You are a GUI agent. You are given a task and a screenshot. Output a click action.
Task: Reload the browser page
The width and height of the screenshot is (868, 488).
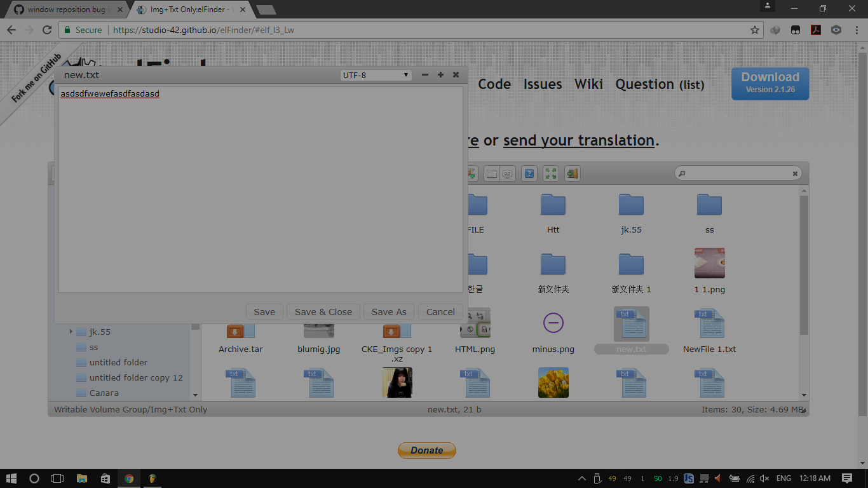coord(46,30)
